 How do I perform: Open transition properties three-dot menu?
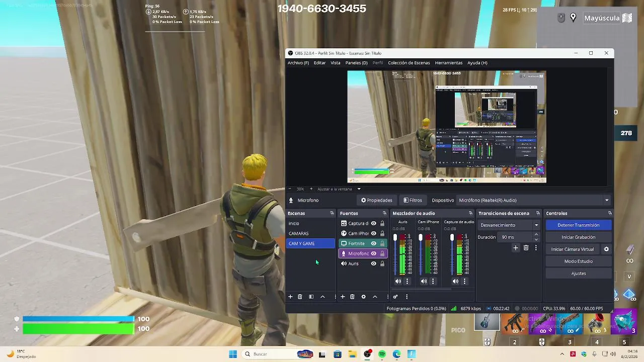(536, 248)
